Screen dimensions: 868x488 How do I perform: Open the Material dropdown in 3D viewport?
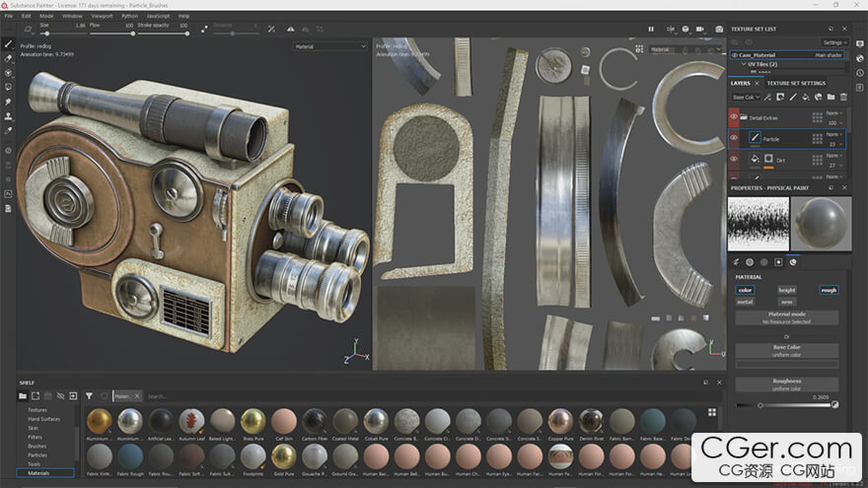(x=329, y=46)
